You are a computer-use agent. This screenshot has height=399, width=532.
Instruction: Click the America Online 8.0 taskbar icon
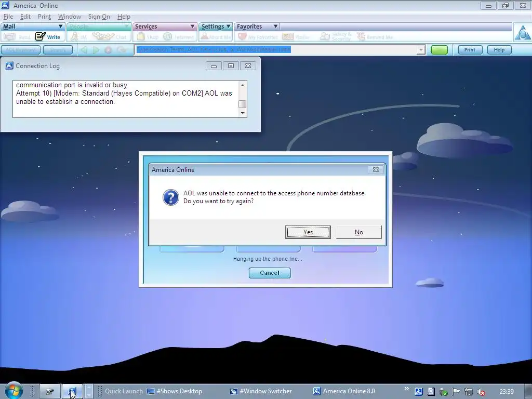point(316,391)
